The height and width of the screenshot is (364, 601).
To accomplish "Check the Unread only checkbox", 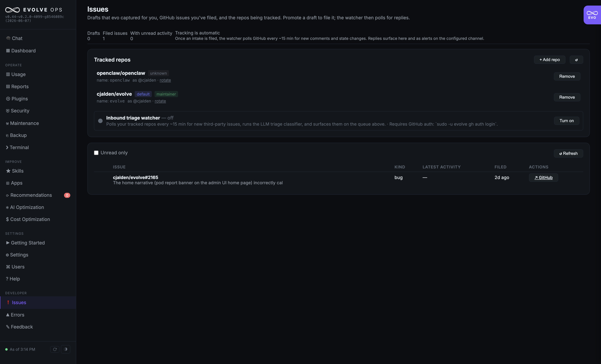I will pyautogui.click(x=96, y=153).
